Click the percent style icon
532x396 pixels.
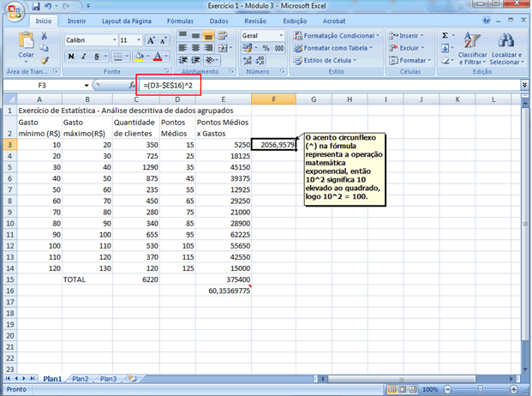(266, 49)
